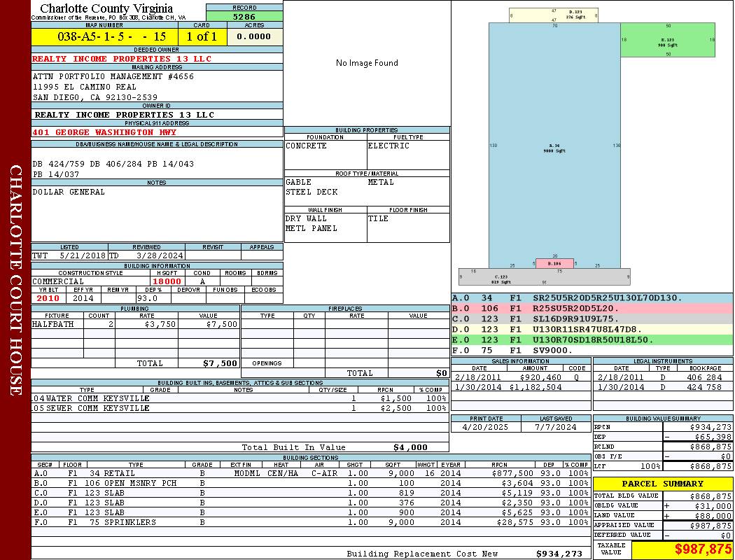Click the PARCEL SUMMARY header
Image resolution: width=735 pixels, height=560 pixels.
click(x=663, y=484)
